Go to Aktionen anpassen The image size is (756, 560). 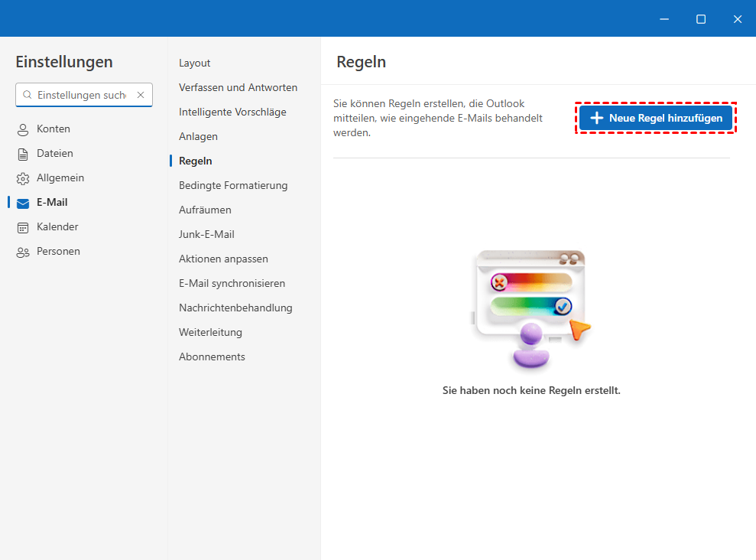click(223, 259)
